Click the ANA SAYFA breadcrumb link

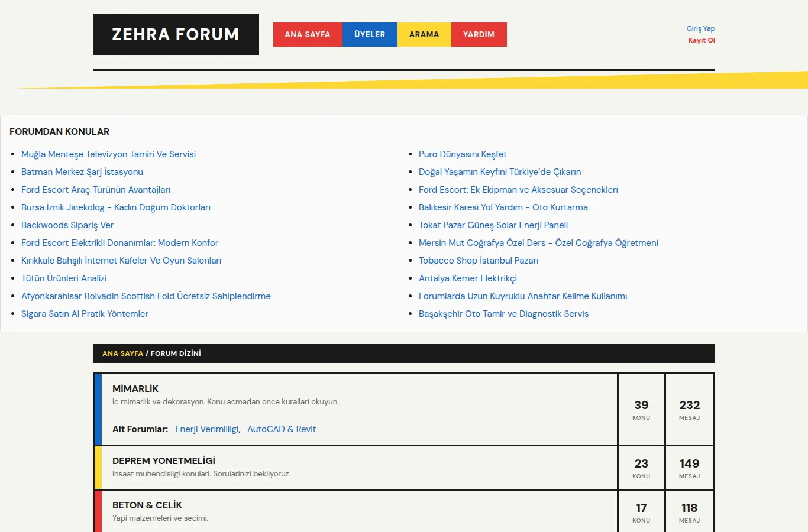[x=122, y=353]
